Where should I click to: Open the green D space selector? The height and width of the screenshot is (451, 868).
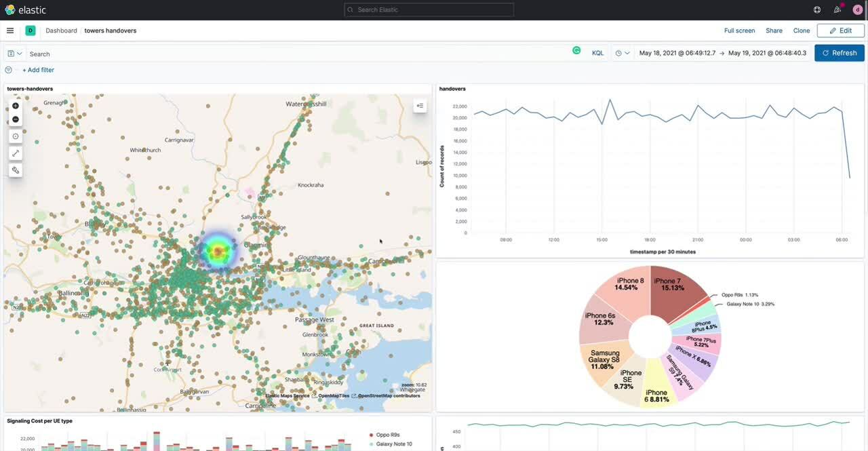click(31, 31)
